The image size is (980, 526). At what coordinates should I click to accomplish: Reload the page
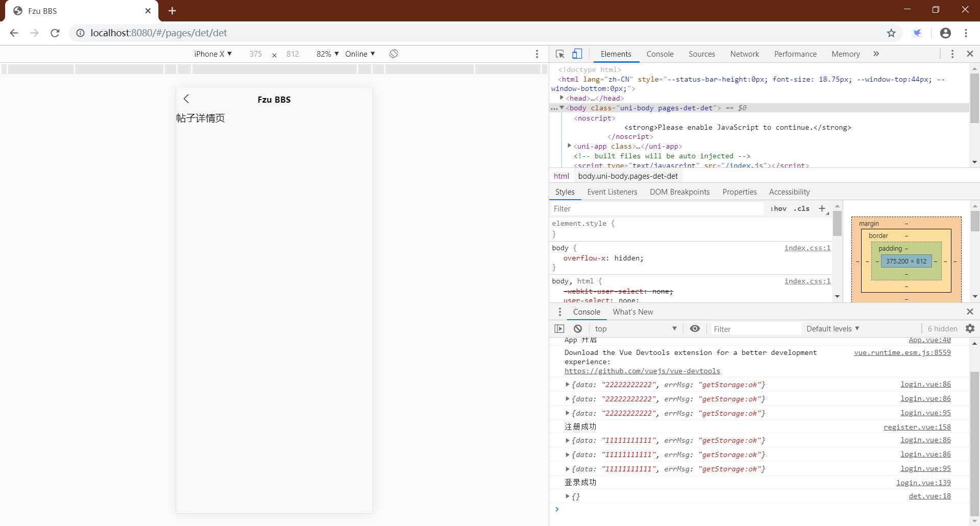55,33
